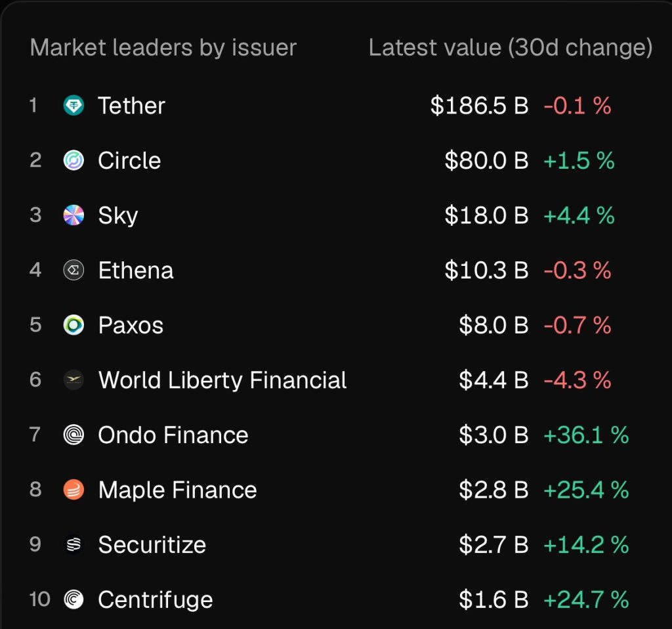Click the Market leaders by issuer header

pos(163,48)
